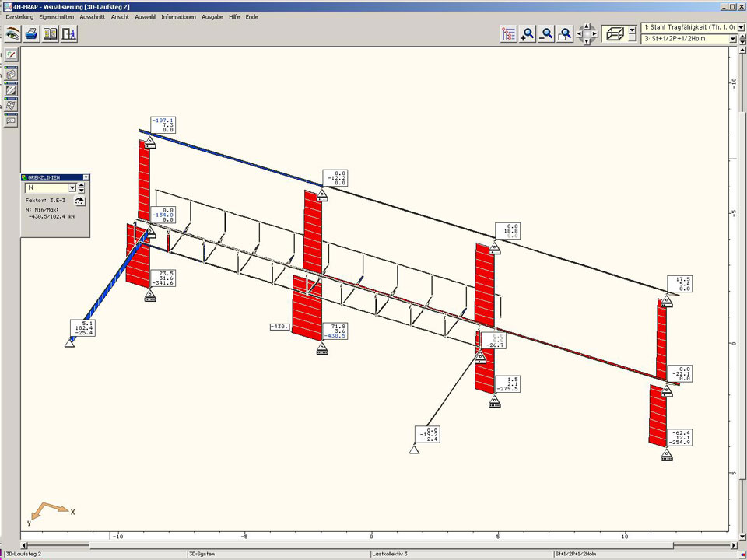Select the 3D wireframe box view icon
747x560 pixels.
pyautogui.click(x=615, y=34)
